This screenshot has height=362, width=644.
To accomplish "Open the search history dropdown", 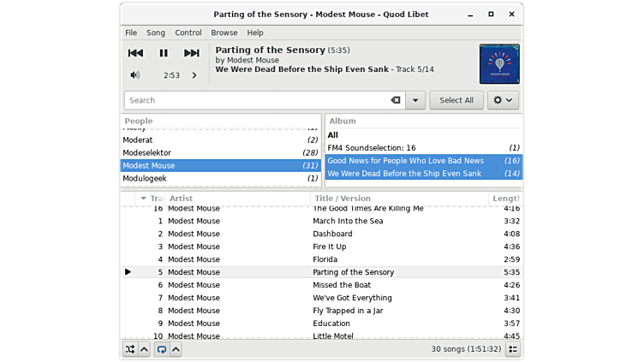I will click(x=415, y=100).
